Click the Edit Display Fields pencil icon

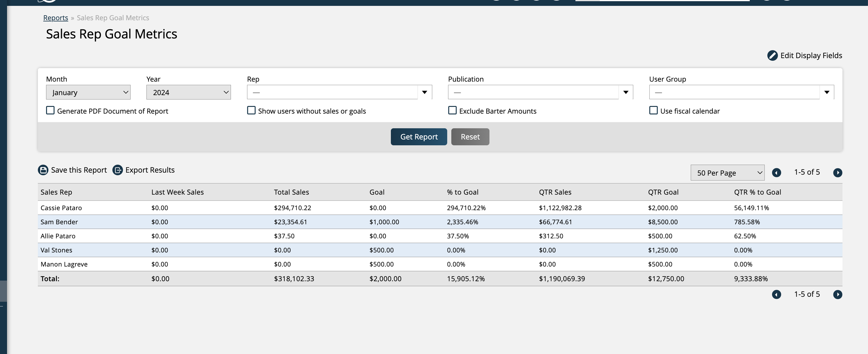[x=772, y=56]
